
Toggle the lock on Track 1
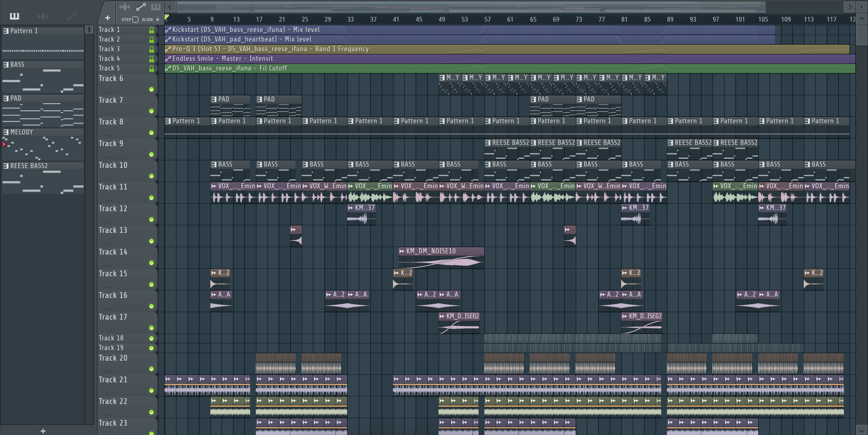point(152,30)
